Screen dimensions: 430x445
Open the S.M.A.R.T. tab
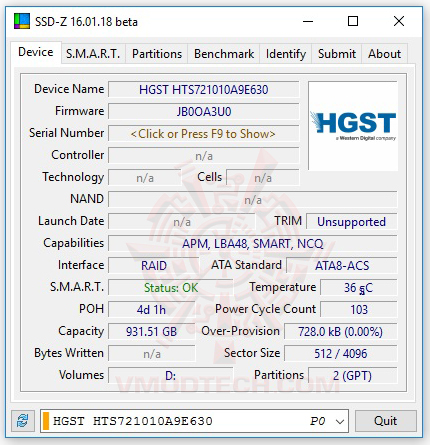93,54
